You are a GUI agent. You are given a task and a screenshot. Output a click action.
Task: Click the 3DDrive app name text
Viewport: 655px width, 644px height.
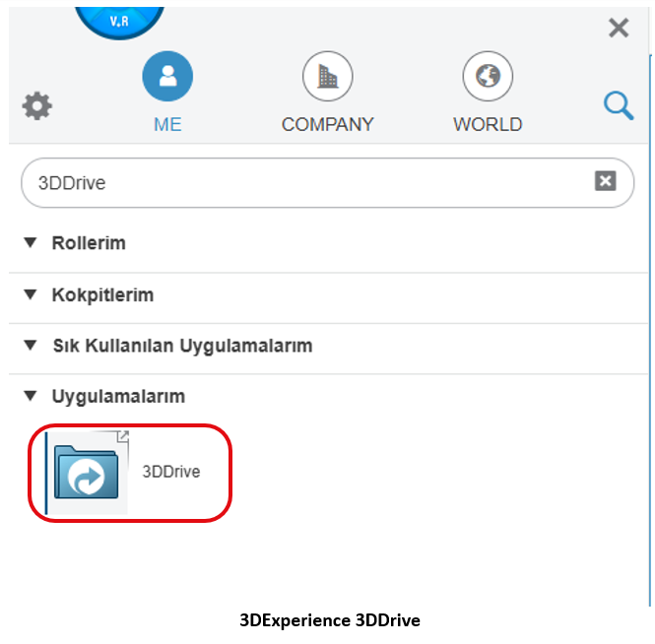click(171, 472)
